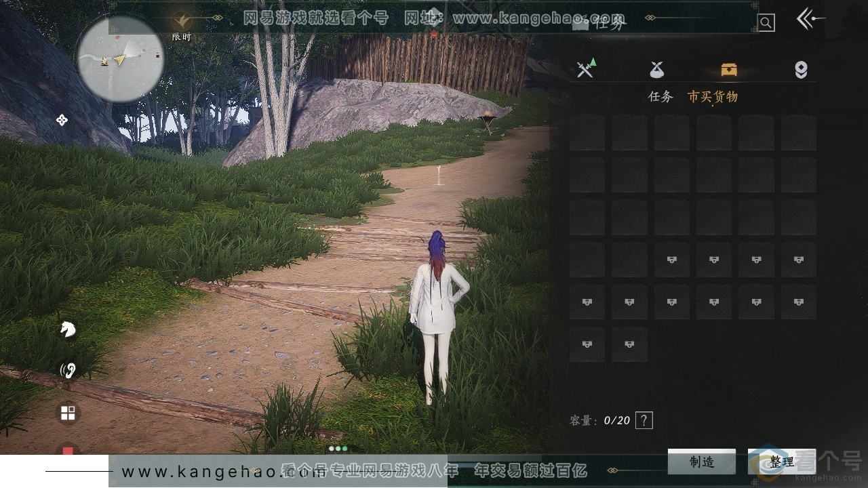This screenshot has height=488, width=868.
Task: Open the crossed swords equipment tab
Action: coord(586,68)
